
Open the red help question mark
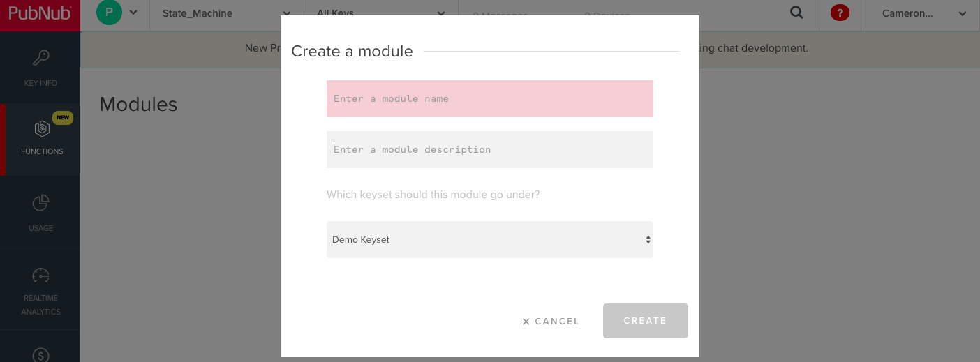[x=840, y=13]
